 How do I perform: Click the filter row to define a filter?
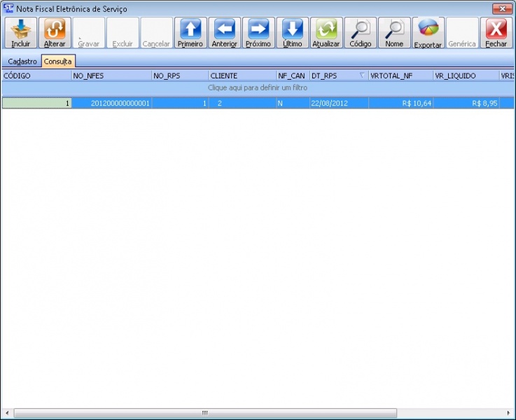(x=258, y=88)
